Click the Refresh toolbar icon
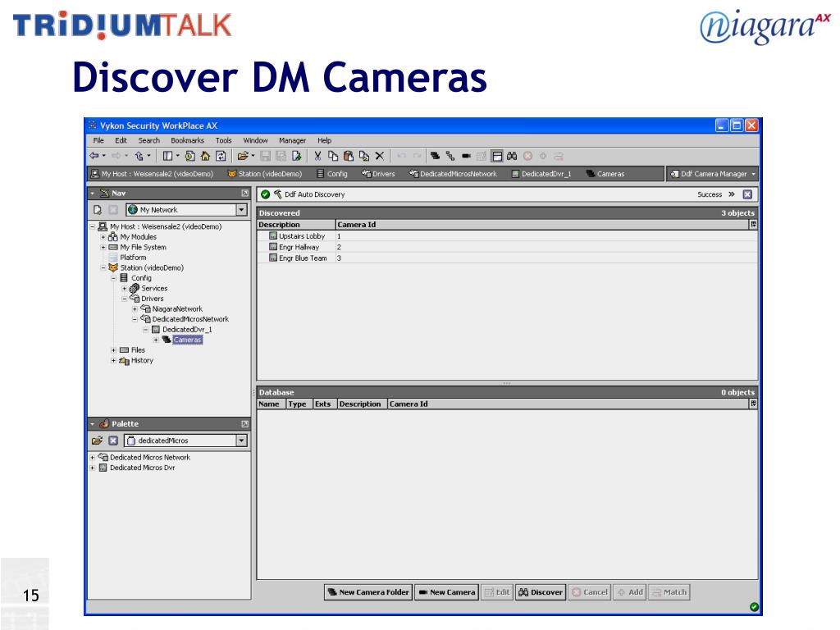Viewport: 840px width, 630px height. (221, 156)
